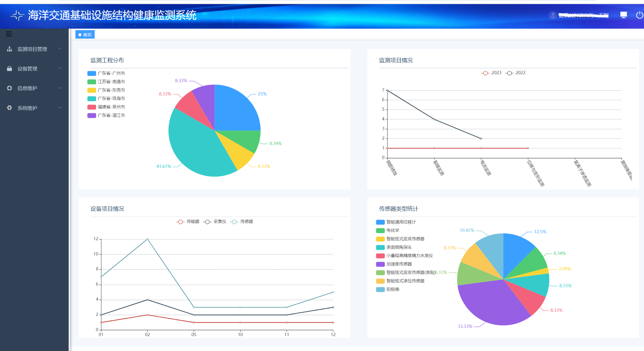Click the 2.09% label on sensor pie
Image resolution: width=644 pixels, height=351 pixels.
[565, 269]
